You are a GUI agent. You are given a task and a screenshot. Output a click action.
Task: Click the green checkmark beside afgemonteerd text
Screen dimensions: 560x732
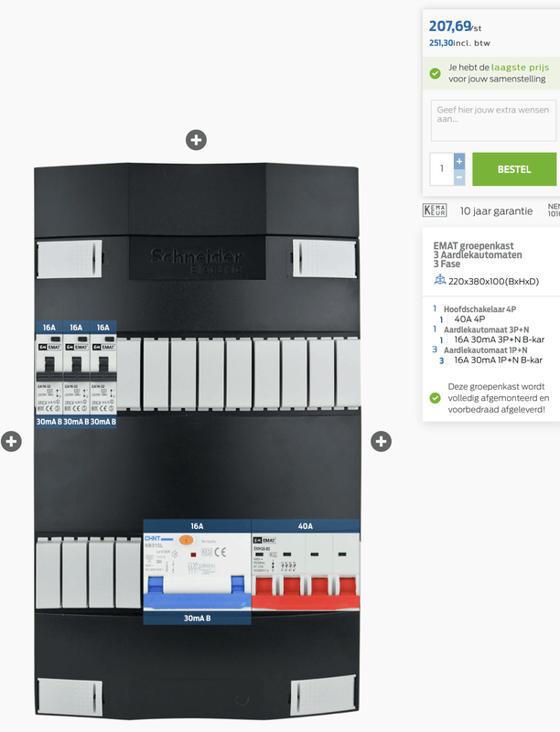pyautogui.click(x=435, y=398)
